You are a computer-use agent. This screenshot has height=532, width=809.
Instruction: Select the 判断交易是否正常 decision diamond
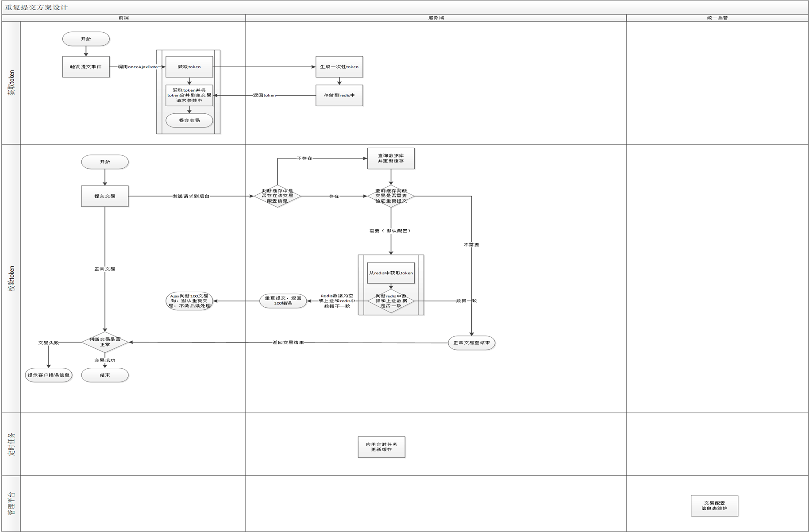pos(105,342)
